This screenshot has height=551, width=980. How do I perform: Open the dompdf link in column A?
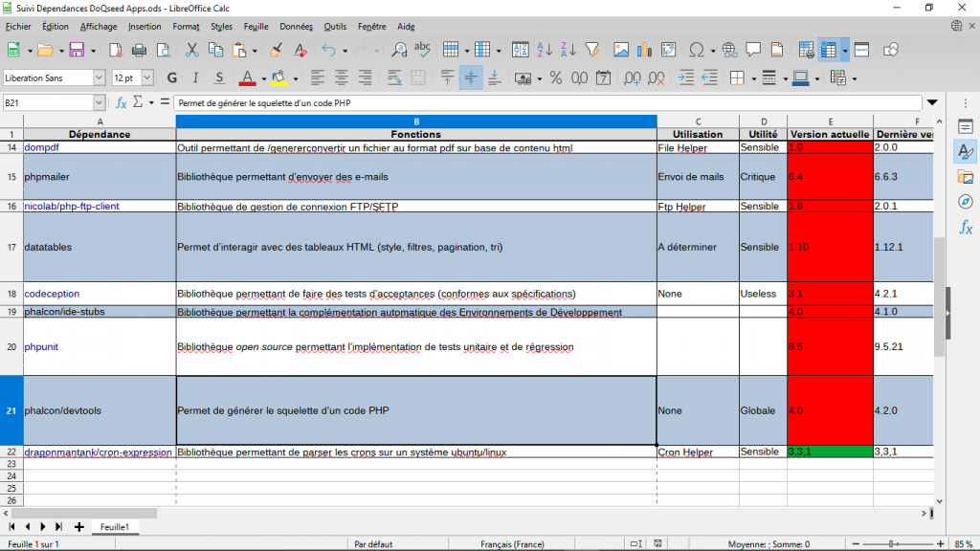click(41, 147)
